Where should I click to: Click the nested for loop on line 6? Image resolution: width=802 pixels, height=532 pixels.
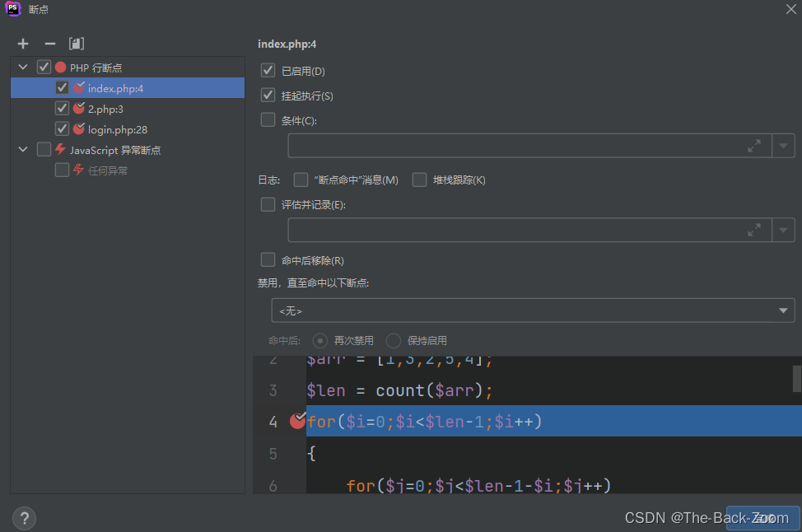coord(478,485)
